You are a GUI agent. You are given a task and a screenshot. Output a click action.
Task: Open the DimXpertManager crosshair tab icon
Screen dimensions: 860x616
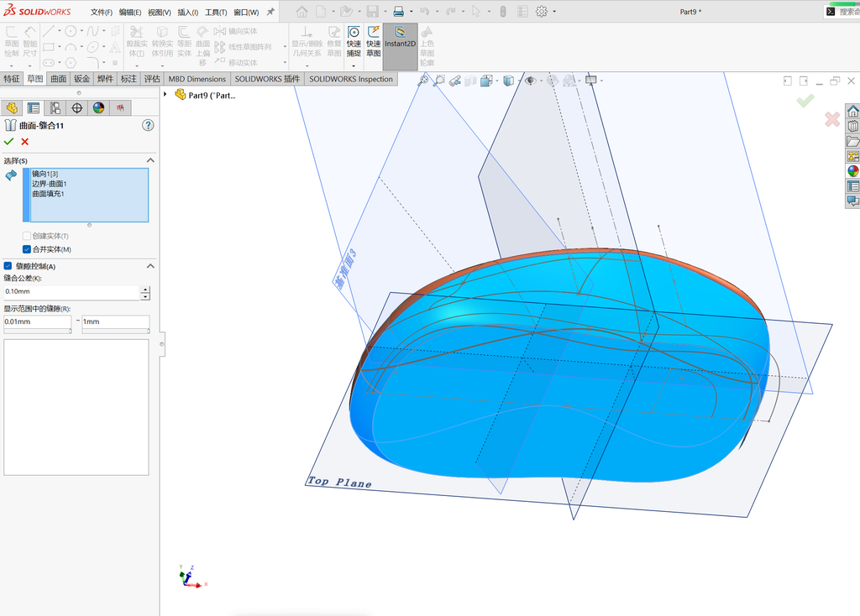(x=76, y=108)
